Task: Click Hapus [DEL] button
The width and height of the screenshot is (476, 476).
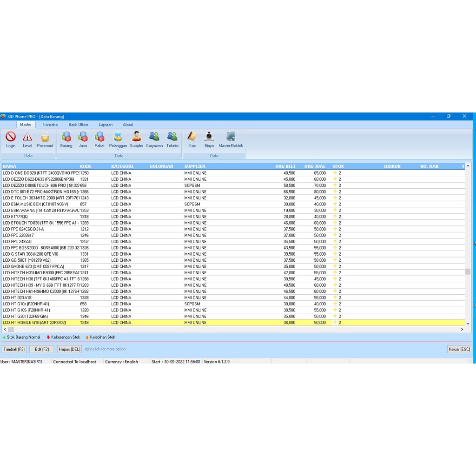Action: pos(70,349)
